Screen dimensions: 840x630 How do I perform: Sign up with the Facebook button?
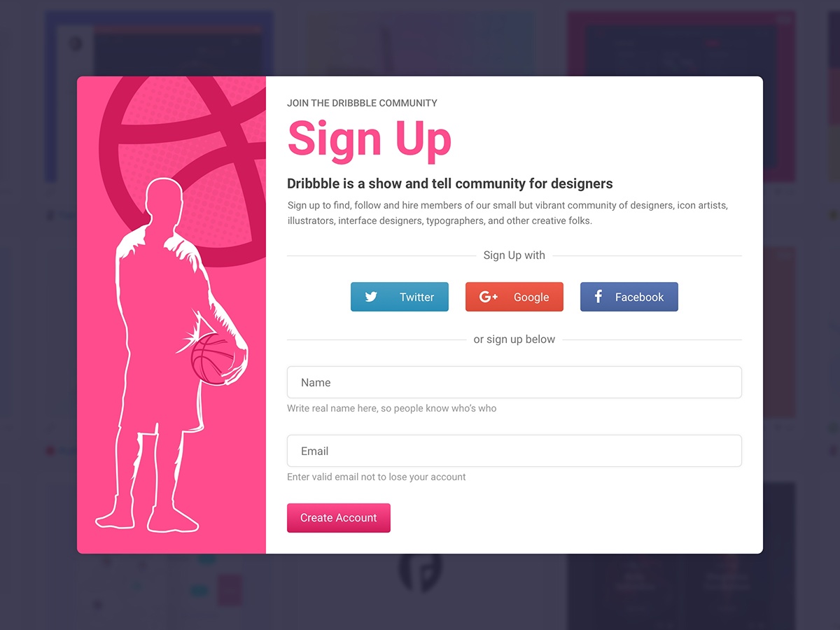tap(629, 297)
